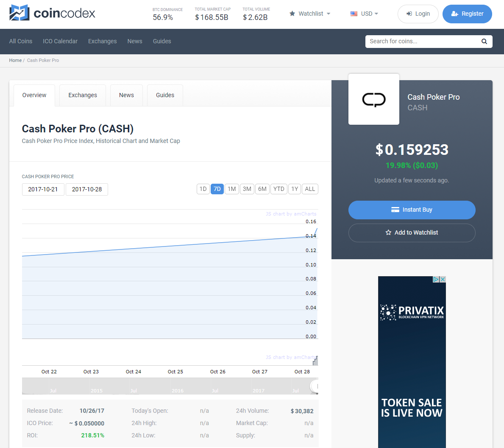Switch to the News tab
This screenshot has height=448, width=504.
pyautogui.click(x=126, y=95)
